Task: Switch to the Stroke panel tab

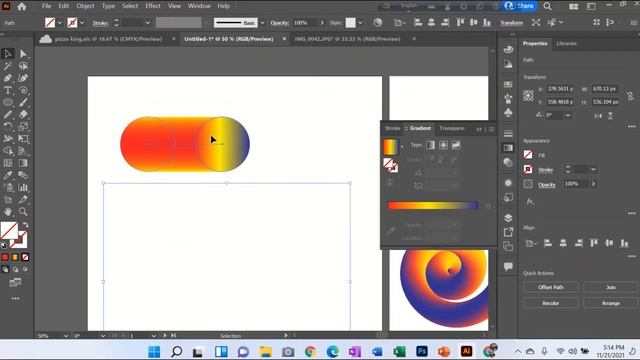Action: (x=392, y=128)
